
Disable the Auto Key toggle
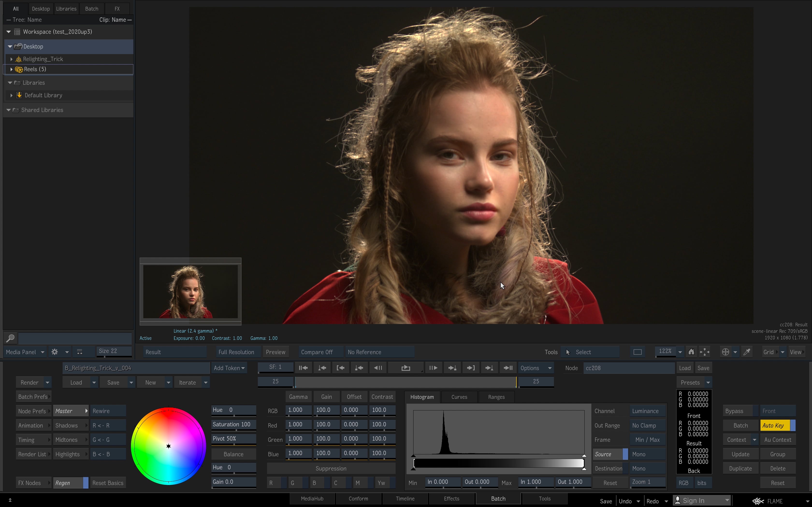coord(773,425)
